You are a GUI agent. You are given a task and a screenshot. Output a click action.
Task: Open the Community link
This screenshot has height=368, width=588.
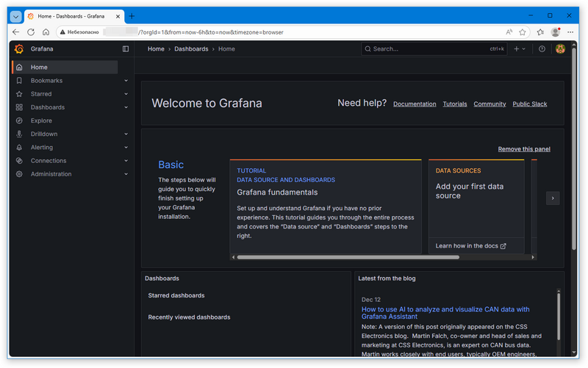[490, 104]
